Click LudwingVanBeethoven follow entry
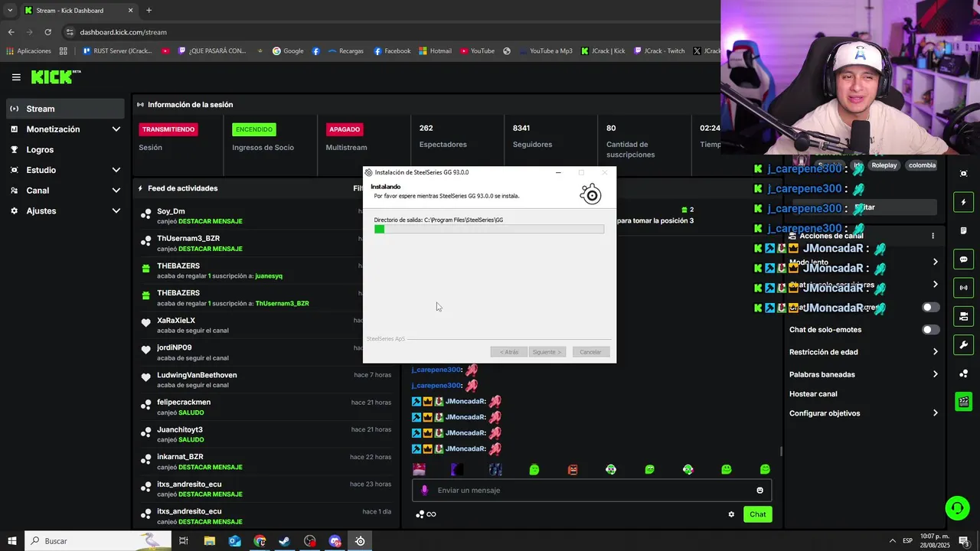 pyautogui.click(x=264, y=380)
